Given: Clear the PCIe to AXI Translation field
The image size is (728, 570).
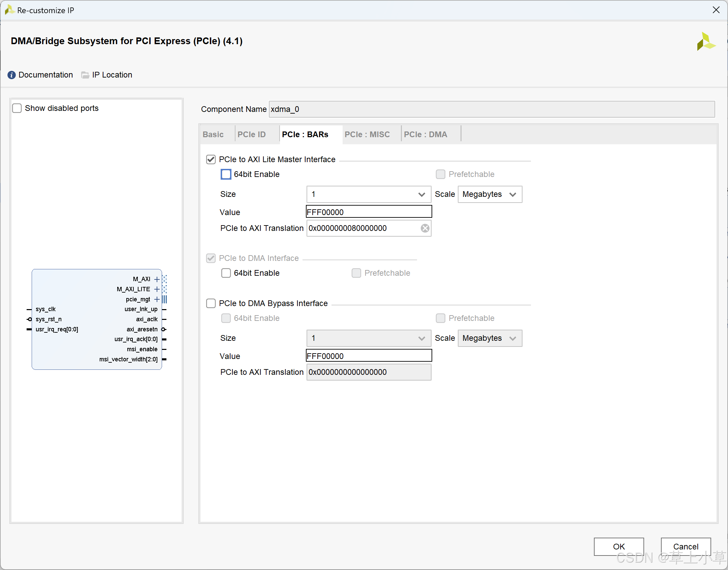Looking at the screenshot, I should (425, 228).
